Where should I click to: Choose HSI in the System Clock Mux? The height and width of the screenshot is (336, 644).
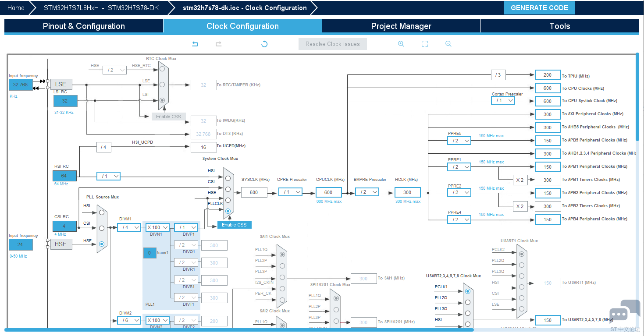[228, 178]
